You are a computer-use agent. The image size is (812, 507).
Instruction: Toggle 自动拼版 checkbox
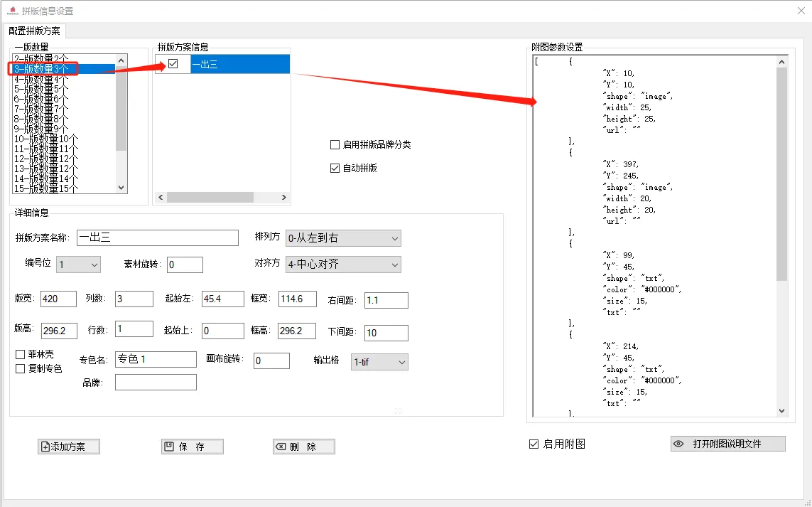click(x=335, y=168)
